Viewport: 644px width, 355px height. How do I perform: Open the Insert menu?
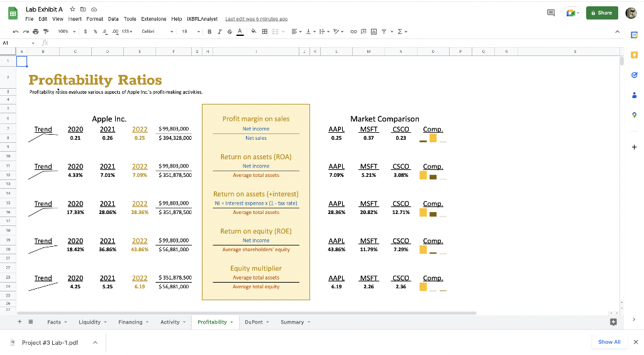75,19
